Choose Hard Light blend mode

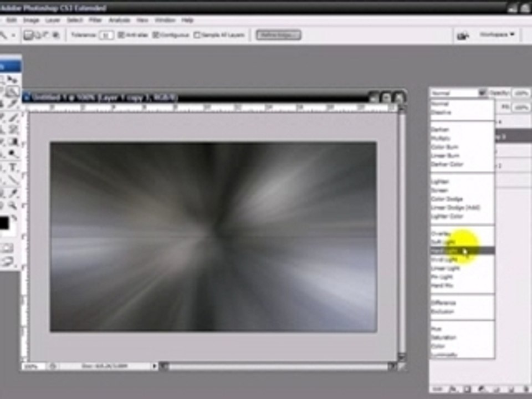tap(462, 250)
